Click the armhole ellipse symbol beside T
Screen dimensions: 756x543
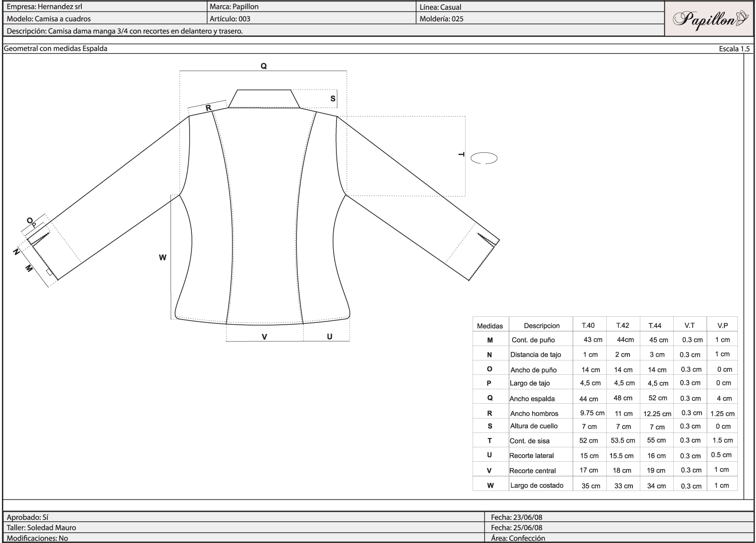point(484,158)
